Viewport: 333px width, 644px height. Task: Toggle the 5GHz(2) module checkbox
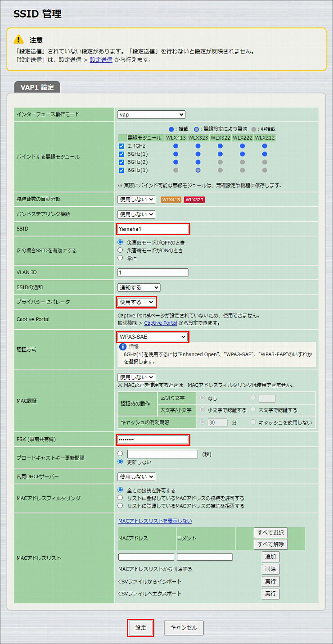121,162
